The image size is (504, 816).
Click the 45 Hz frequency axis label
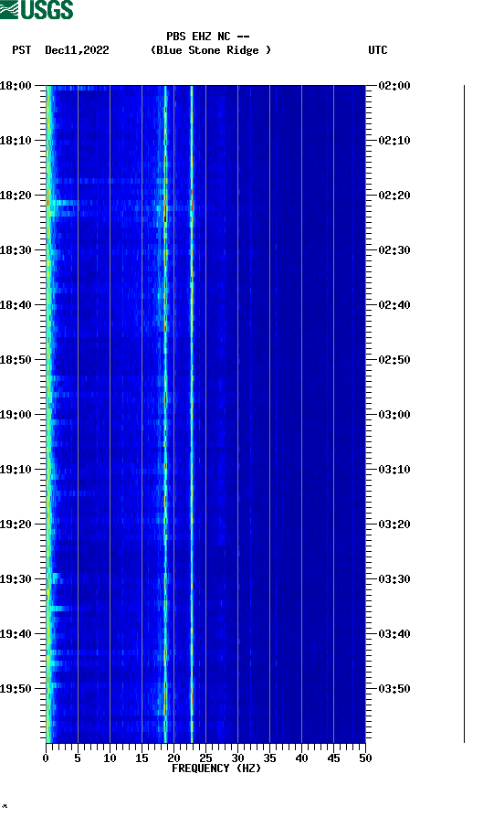pyautogui.click(x=333, y=758)
